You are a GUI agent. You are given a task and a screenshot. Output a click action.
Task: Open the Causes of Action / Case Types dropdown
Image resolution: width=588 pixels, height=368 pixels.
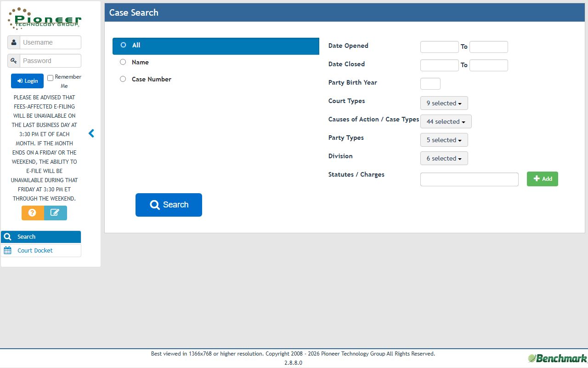pyautogui.click(x=446, y=121)
